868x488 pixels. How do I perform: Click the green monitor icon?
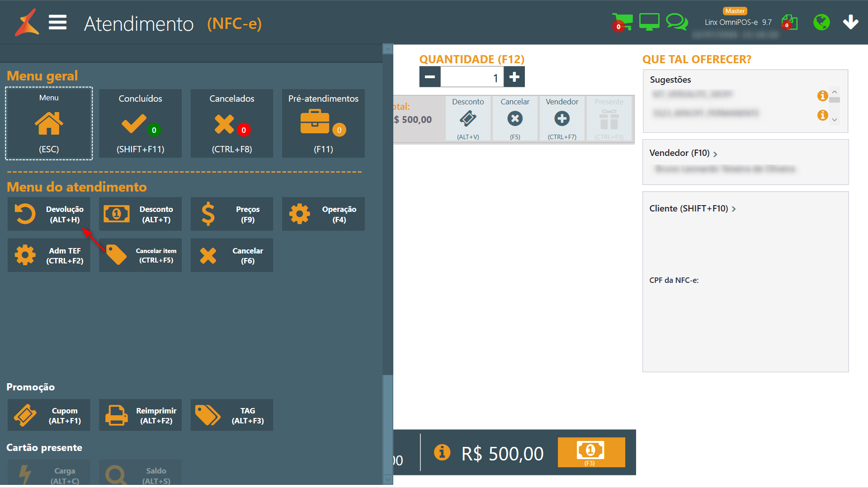point(649,22)
